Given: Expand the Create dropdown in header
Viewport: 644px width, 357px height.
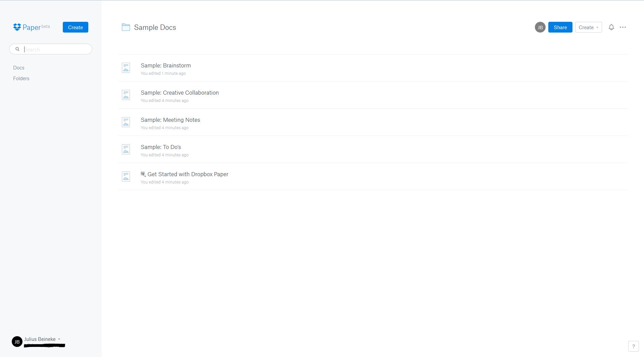Looking at the screenshot, I should coord(588,27).
